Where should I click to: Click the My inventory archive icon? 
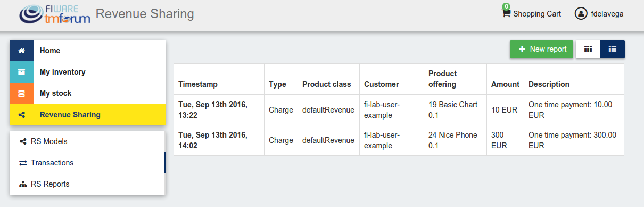coord(22,72)
